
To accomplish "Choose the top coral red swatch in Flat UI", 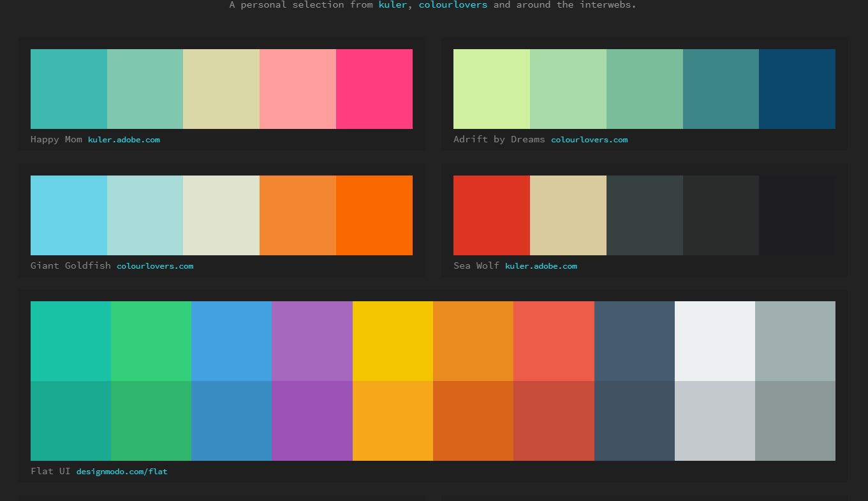I will (554, 341).
